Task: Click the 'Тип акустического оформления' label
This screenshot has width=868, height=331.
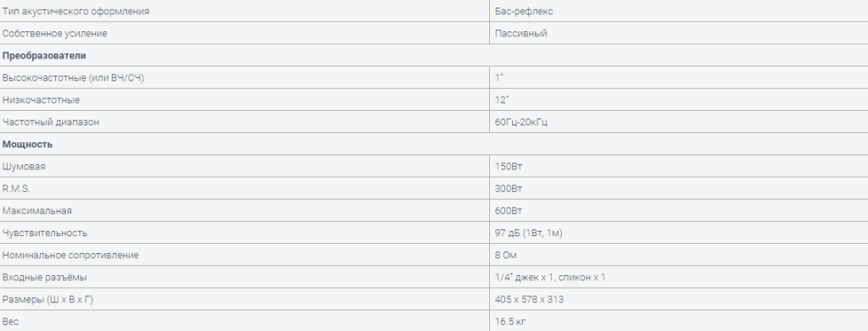Action: pos(75,11)
